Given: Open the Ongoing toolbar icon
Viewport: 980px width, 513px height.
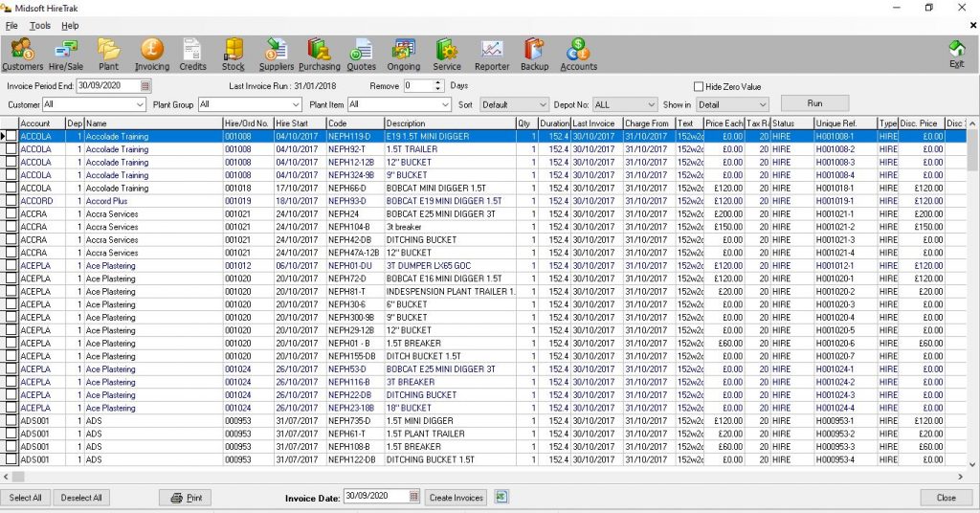Looking at the screenshot, I should coord(404,55).
